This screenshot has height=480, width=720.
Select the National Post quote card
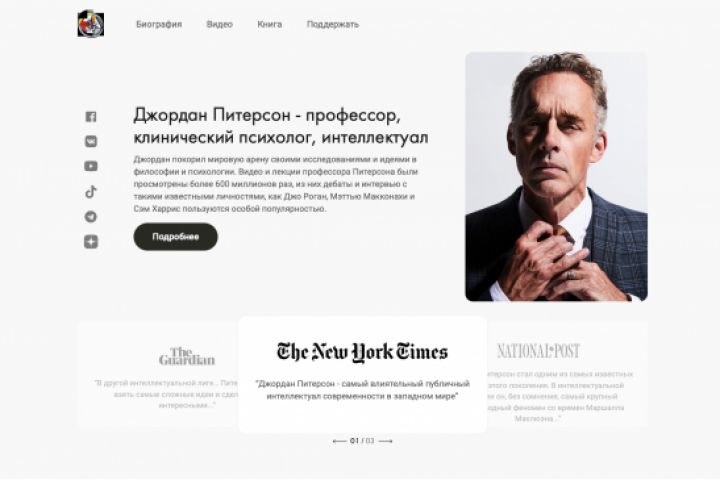567,375
